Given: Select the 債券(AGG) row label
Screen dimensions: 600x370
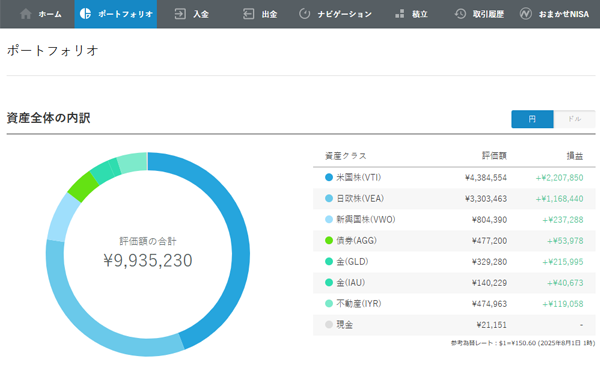Looking at the screenshot, I should [357, 241].
